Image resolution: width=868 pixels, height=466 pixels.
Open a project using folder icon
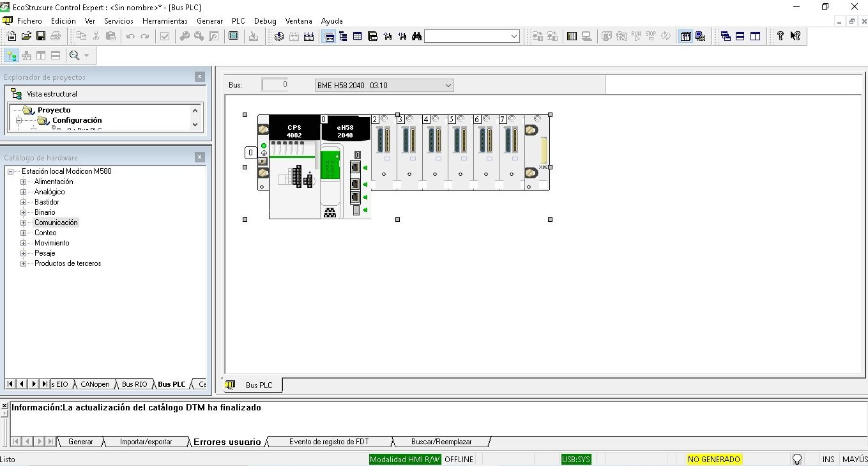(26, 36)
